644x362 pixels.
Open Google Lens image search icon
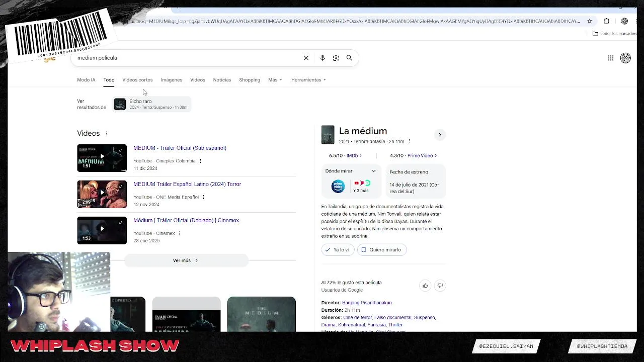pos(336,58)
